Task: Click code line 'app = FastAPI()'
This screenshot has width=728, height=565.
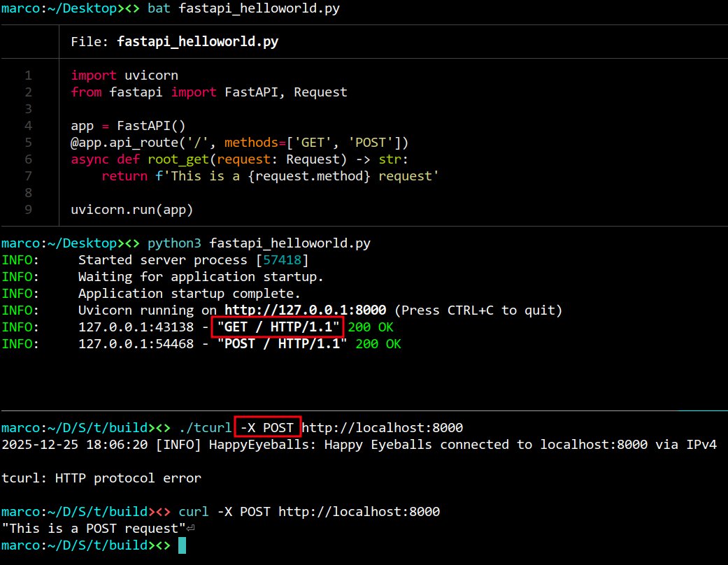Action: 128,126
